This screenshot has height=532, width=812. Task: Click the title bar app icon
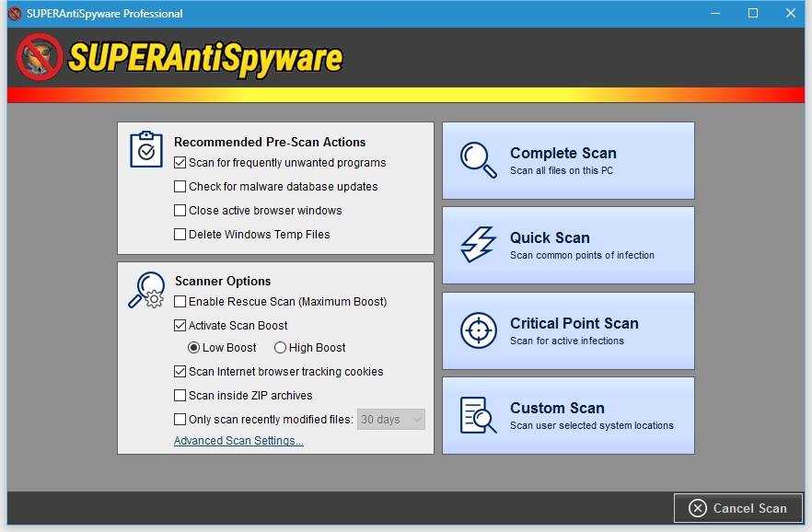point(15,14)
